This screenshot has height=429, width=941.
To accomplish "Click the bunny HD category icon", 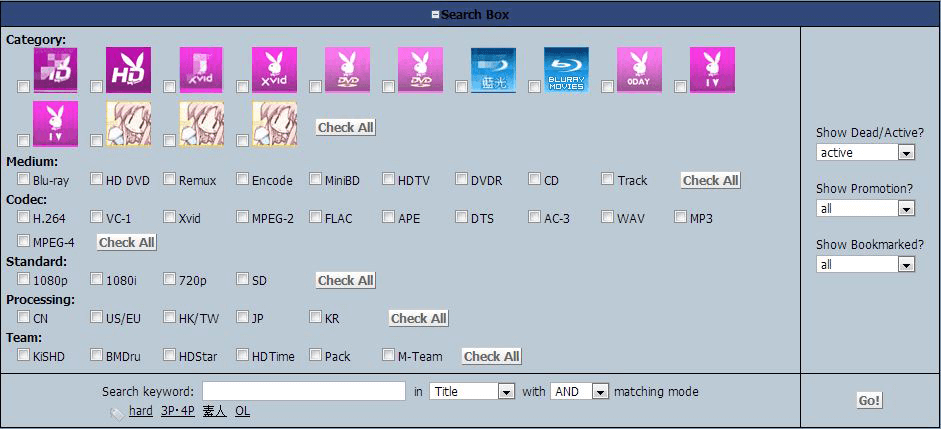I will click(128, 70).
